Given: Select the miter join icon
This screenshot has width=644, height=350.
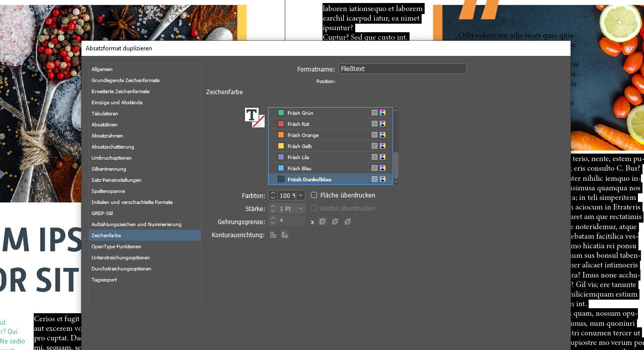Looking at the screenshot, I should 323,222.
